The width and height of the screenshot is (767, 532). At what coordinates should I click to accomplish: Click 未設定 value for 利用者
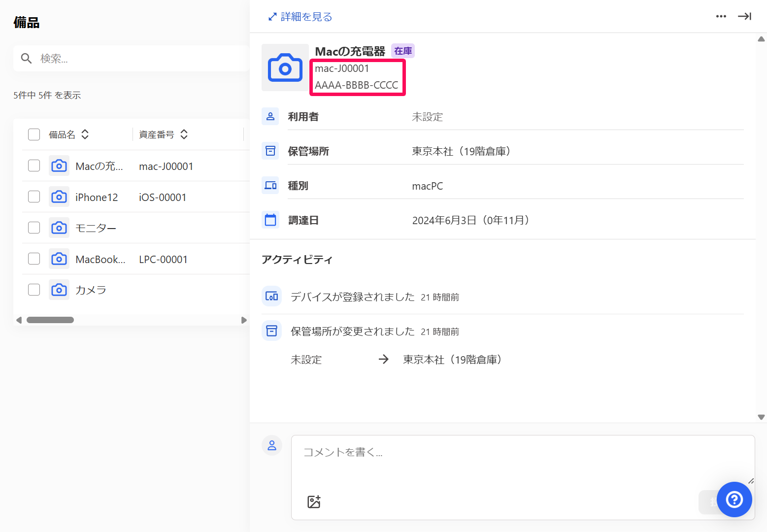(x=428, y=117)
